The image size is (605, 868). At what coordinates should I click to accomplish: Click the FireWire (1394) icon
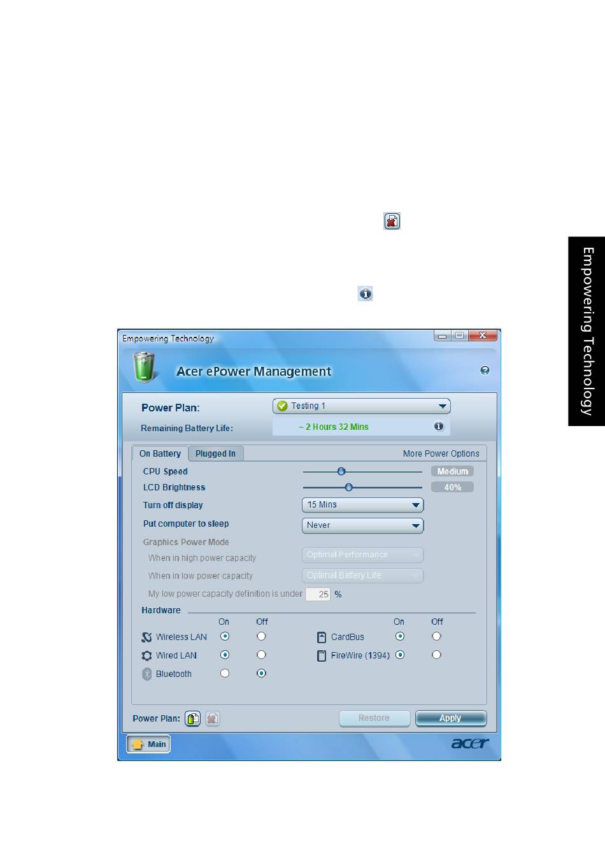[322, 655]
